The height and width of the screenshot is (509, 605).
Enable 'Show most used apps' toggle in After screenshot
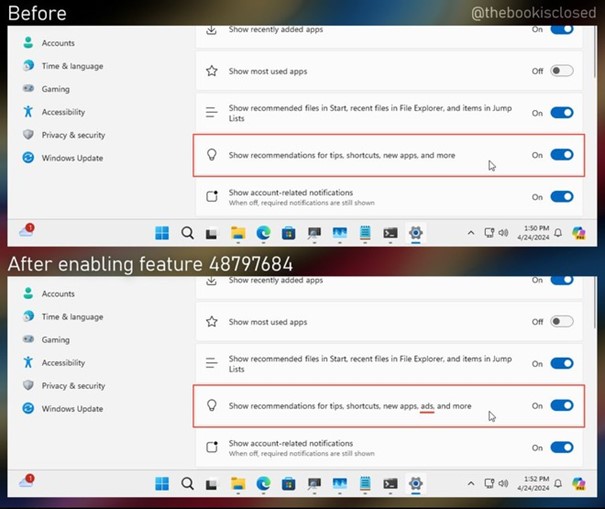click(562, 321)
